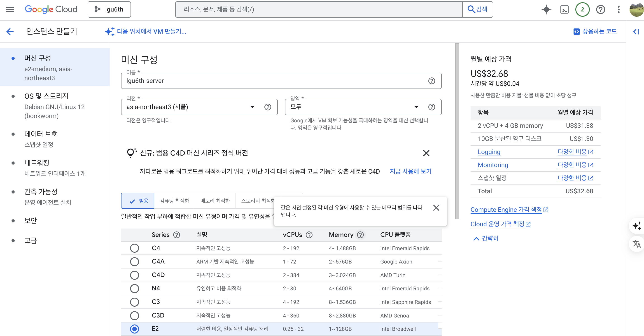Click the 2 - 80 vCPUs cell

pyautogui.click(x=289, y=289)
